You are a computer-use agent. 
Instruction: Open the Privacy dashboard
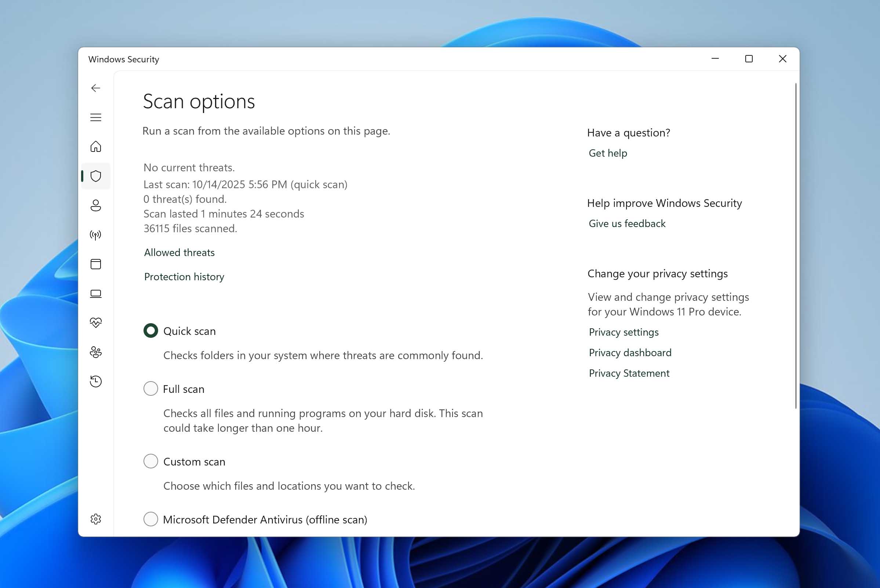(630, 353)
